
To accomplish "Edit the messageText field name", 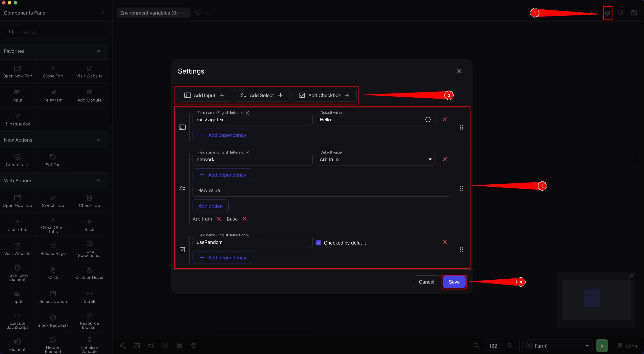I will [x=252, y=120].
